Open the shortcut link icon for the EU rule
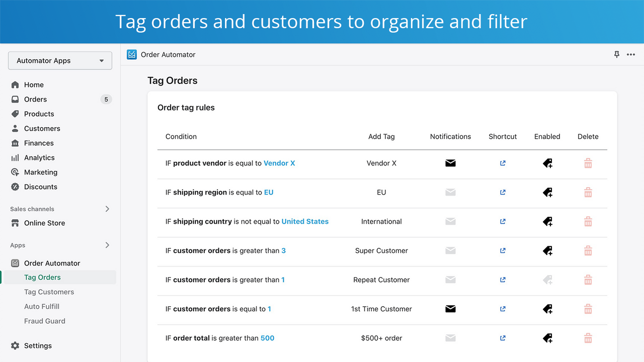The width and height of the screenshot is (644, 362). 502,192
